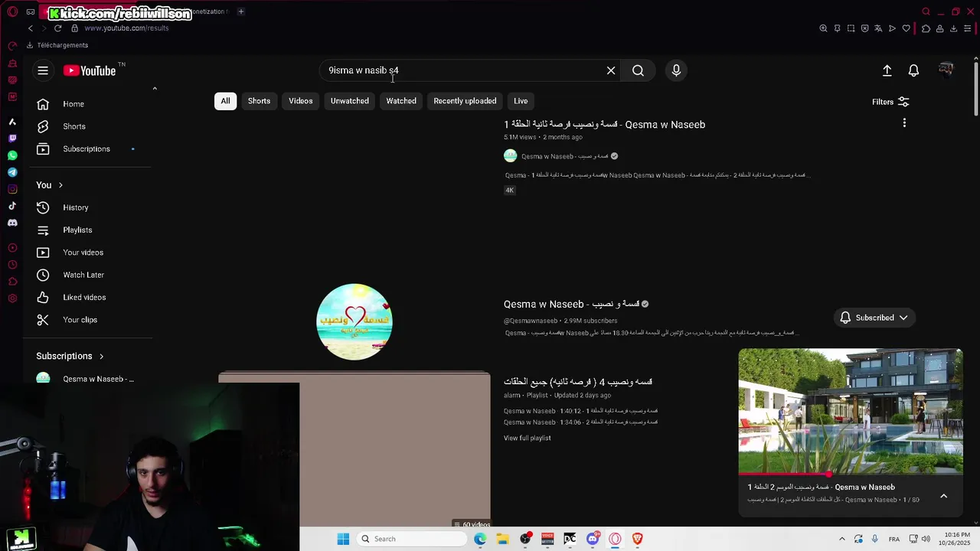Click View full playlist link
Image resolution: width=980 pixels, height=551 pixels.
pos(527,438)
